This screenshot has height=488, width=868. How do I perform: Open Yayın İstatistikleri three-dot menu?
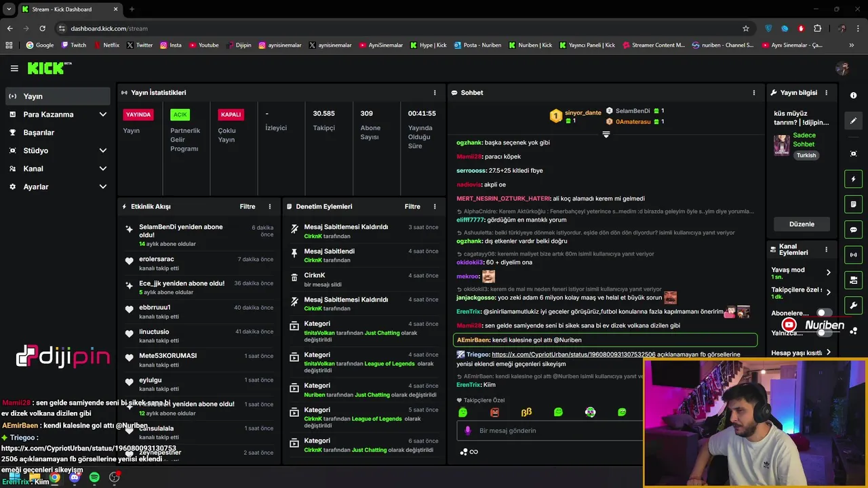pos(435,93)
